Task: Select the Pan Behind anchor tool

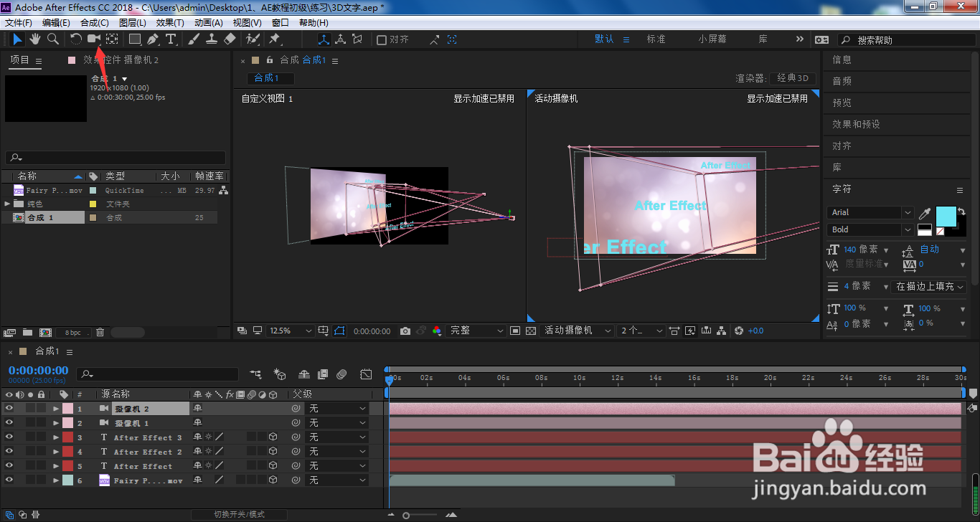Action: point(113,39)
